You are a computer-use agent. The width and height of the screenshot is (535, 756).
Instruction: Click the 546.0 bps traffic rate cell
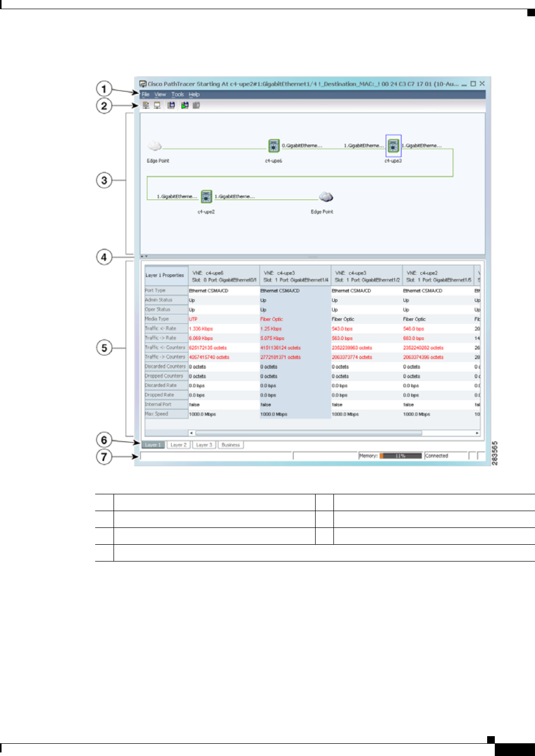[x=438, y=329]
